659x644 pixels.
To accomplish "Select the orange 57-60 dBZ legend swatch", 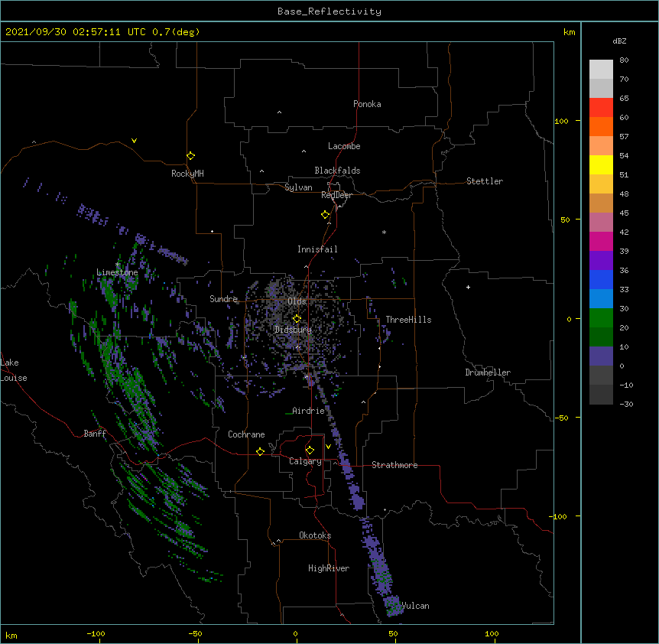I will click(x=601, y=126).
